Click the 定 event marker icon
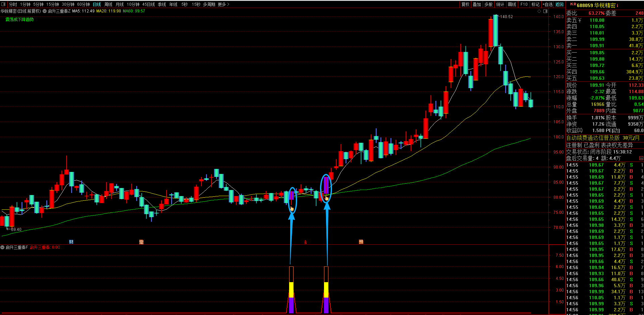This screenshot has height=315, width=644. pyautogui.click(x=141, y=242)
